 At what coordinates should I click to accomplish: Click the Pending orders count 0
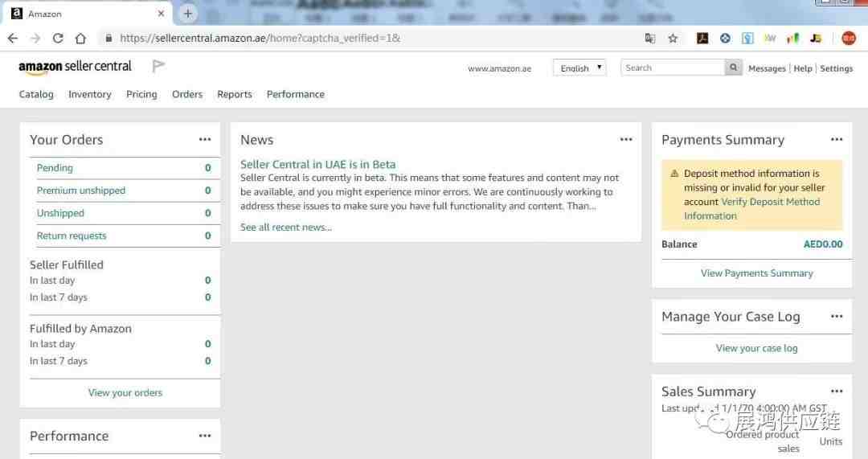coord(207,168)
